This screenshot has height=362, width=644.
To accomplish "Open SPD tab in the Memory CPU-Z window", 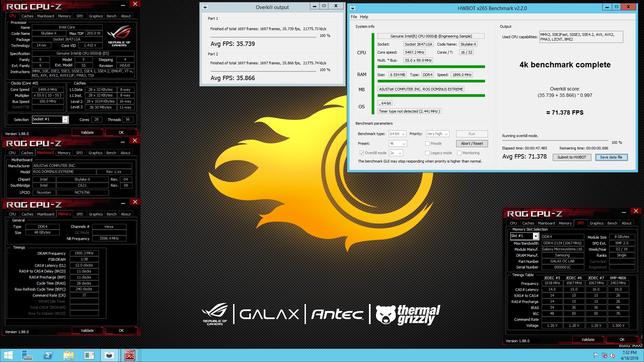I will pyautogui.click(x=79, y=214).
